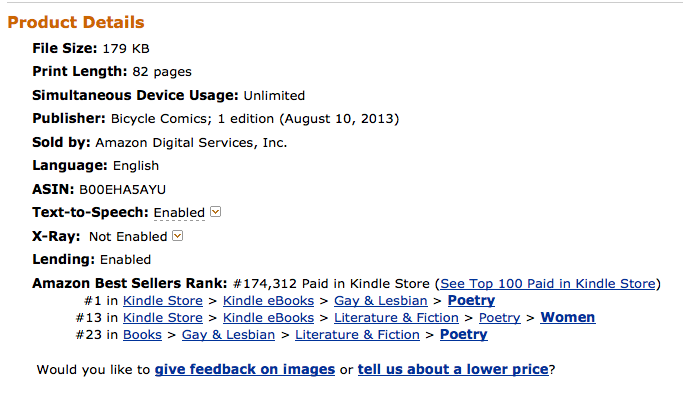Open non-bold Poetry link in the #13 row
The width and height of the screenshot is (683, 396).
[500, 318]
